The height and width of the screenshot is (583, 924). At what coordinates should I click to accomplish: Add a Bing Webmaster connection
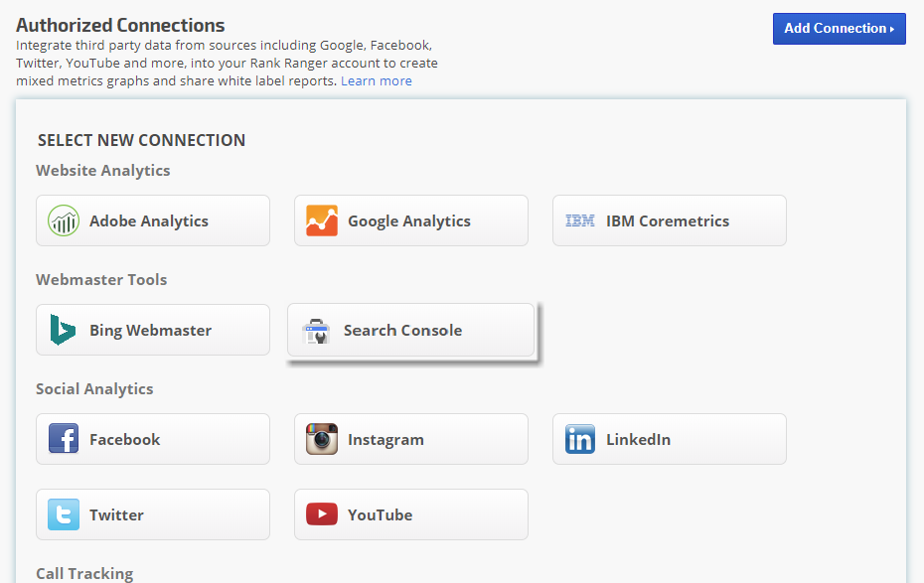(x=153, y=330)
